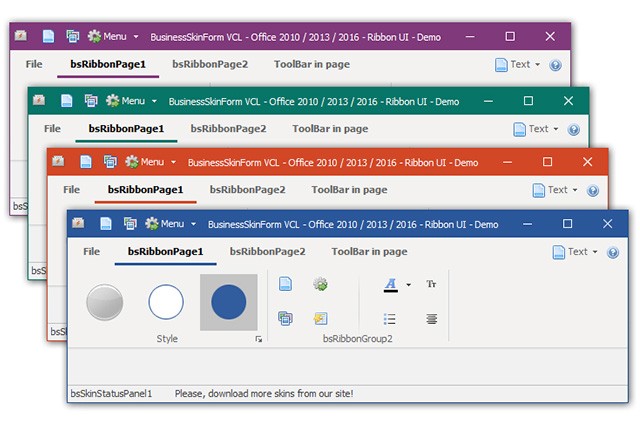Click app icon in blue window titlebar
Screen dimensions: 640x427
(x=78, y=223)
